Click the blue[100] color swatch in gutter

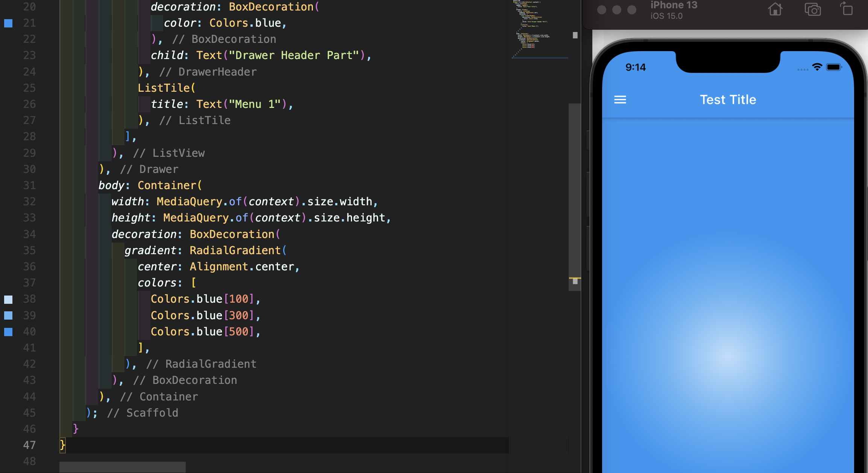click(8, 299)
